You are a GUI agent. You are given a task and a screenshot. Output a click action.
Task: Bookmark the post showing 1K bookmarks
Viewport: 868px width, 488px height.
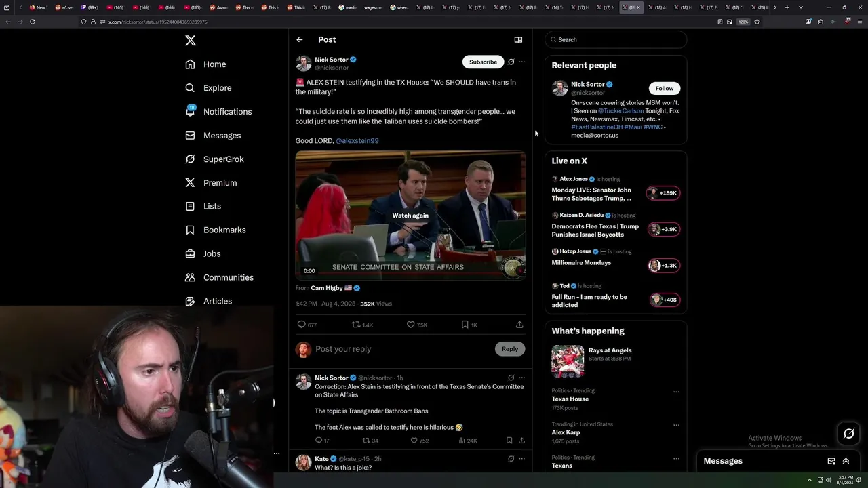[x=465, y=325]
